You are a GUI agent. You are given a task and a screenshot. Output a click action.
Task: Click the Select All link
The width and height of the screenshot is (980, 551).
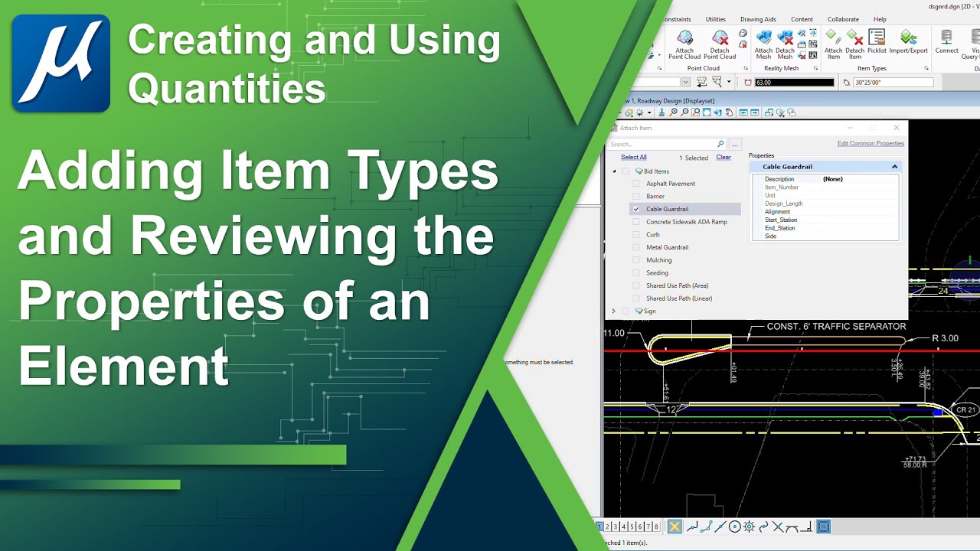(634, 157)
